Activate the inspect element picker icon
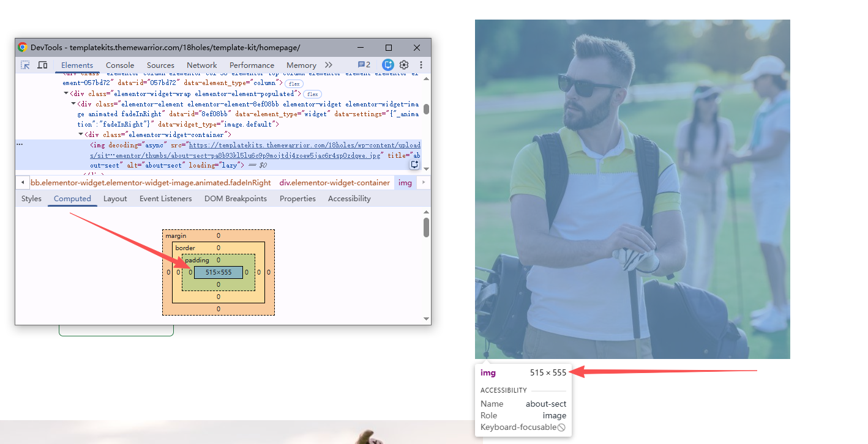This screenshot has width=868, height=444. click(x=25, y=65)
